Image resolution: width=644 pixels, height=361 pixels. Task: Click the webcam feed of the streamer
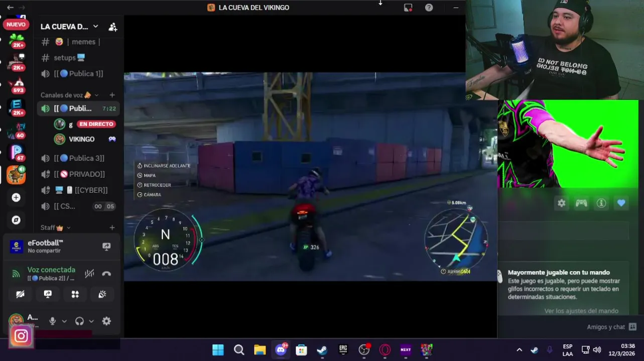[555, 50]
